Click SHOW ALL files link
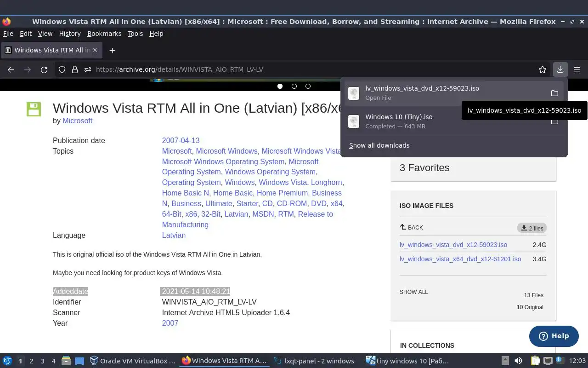 414,292
